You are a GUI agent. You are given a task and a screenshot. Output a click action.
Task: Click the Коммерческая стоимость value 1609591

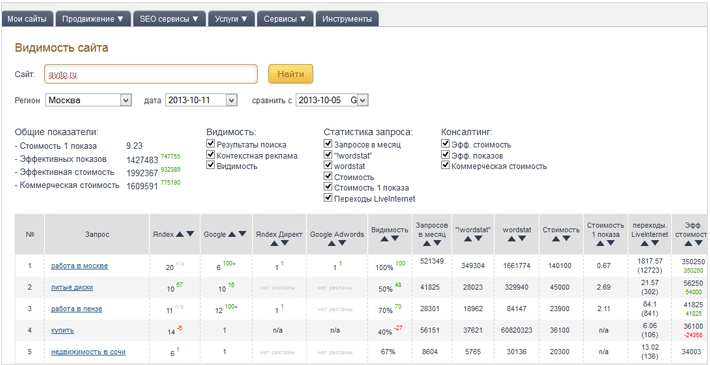142,186
